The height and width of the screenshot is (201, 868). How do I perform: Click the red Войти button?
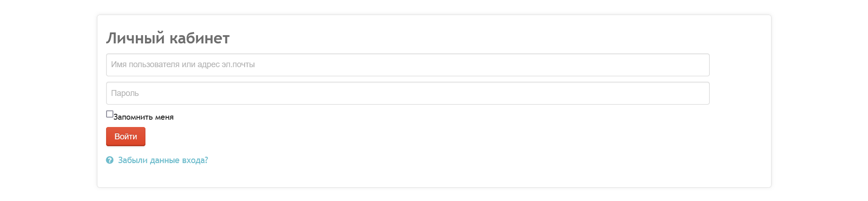tap(126, 137)
